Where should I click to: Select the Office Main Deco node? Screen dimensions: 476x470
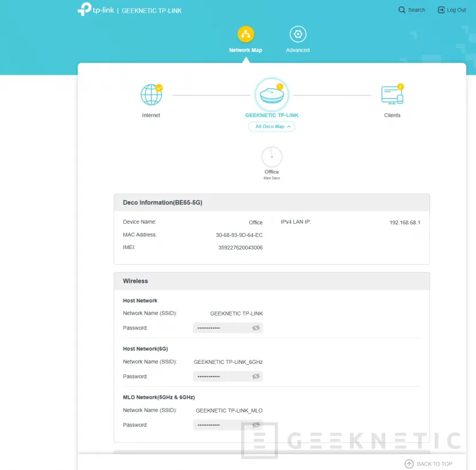coord(272,157)
